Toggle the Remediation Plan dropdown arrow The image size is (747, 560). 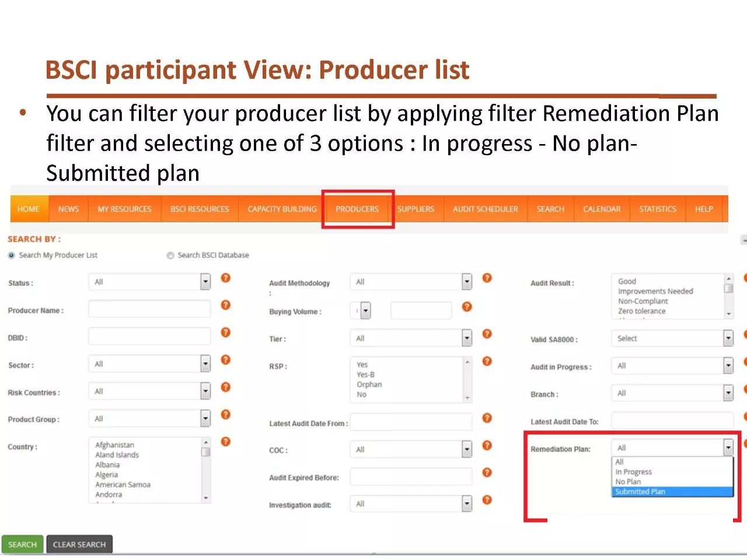tap(728, 448)
